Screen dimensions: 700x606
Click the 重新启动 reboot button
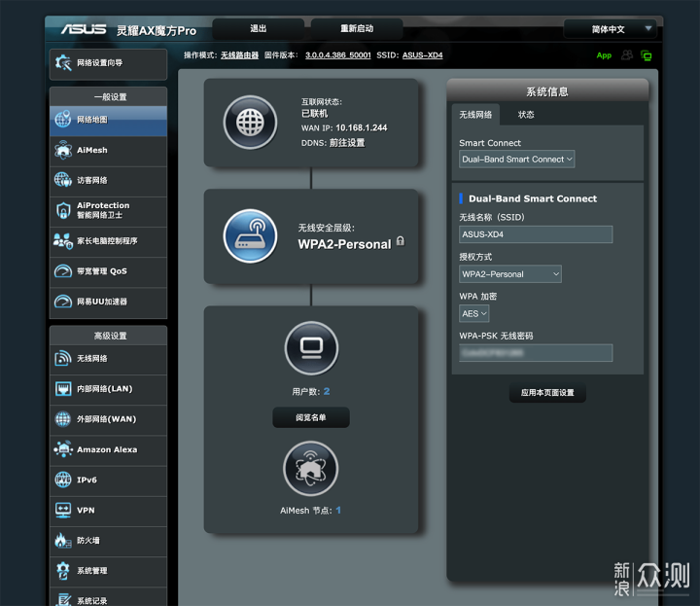[x=357, y=28]
